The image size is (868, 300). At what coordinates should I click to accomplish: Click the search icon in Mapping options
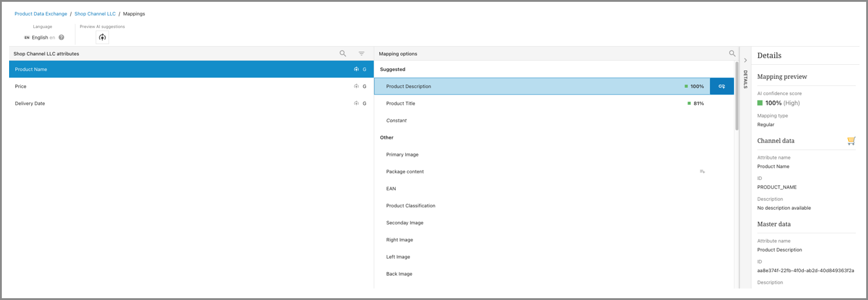click(x=732, y=54)
